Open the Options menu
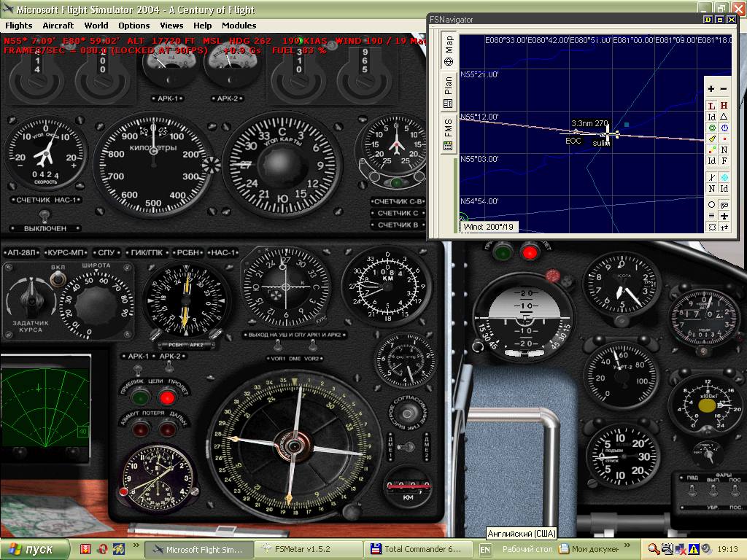Image resolution: width=747 pixels, height=560 pixels. [x=134, y=26]
